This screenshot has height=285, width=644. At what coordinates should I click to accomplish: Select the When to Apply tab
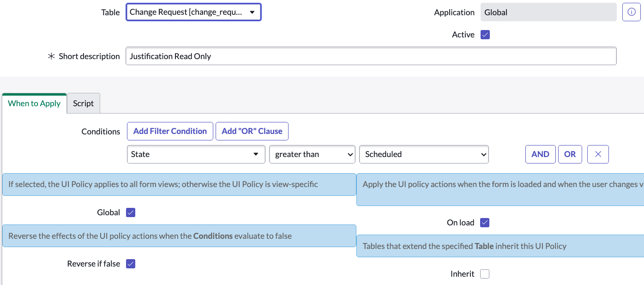tap(34, 103)
